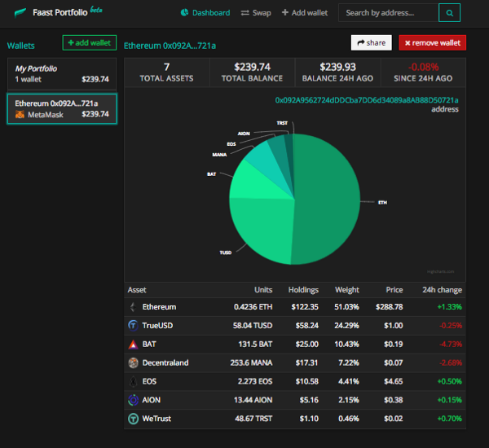Click the EOS coin icon
489x448 pixels.
[x=133, y=381]
